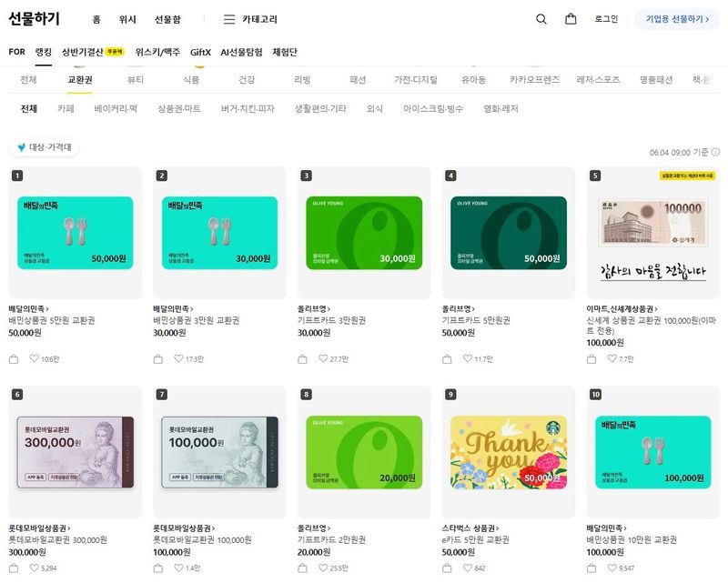Like the 배민상품권 5만원 교환권 heart
Viewport: 728px width, 583px height.
34,358
